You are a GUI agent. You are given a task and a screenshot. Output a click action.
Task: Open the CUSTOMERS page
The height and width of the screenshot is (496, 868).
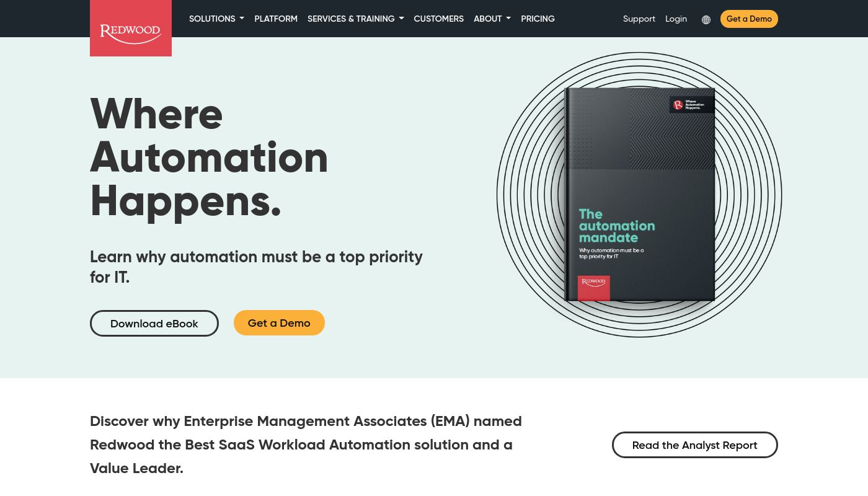[438, 19]
